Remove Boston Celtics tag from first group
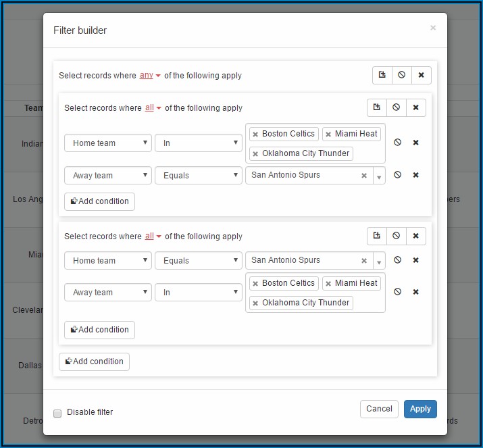The width and height of the screenshot is (483, 448). point(256,134)
